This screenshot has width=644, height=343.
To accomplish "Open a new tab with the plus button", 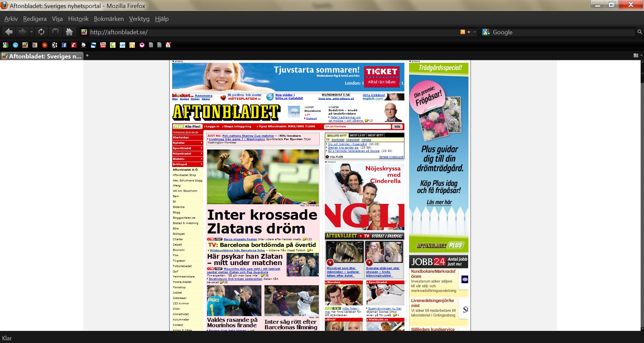I will (87, 55).
